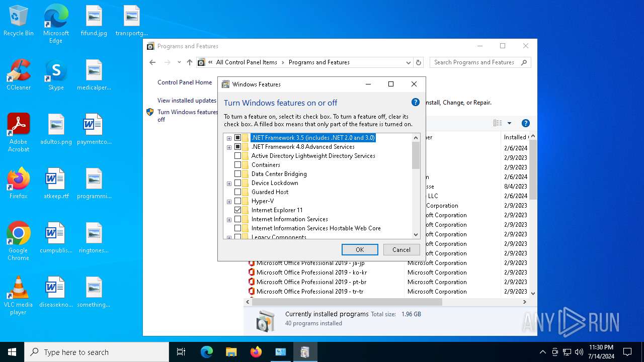Open File Explorer from taskbar
This screenshot has width=644, height=362.
pos(231,352)
